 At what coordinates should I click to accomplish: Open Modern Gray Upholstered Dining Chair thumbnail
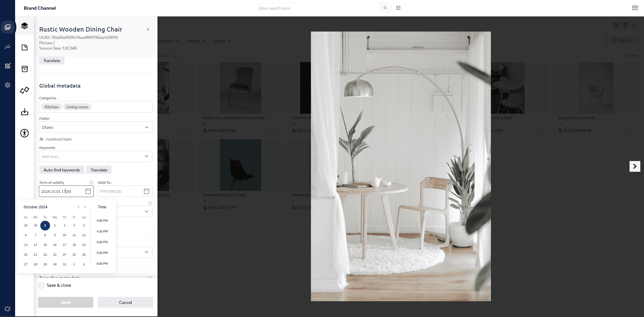(240, 88)
